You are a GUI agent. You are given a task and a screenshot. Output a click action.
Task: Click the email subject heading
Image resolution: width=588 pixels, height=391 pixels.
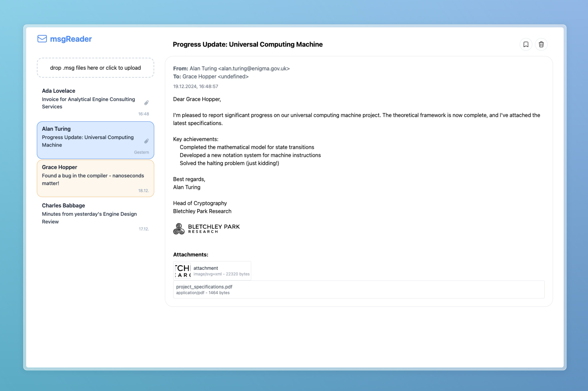pos(248,44)
